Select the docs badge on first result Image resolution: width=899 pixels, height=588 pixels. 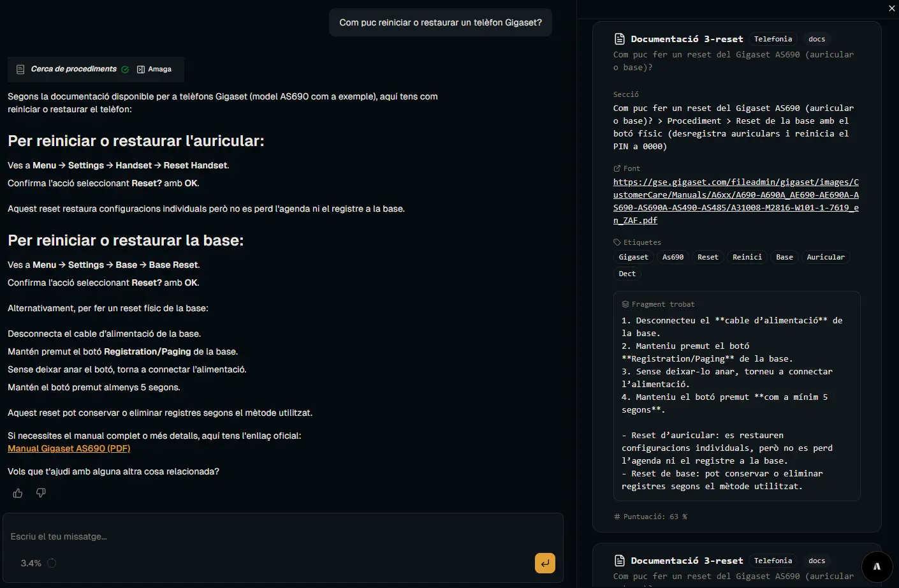(816, 40)
